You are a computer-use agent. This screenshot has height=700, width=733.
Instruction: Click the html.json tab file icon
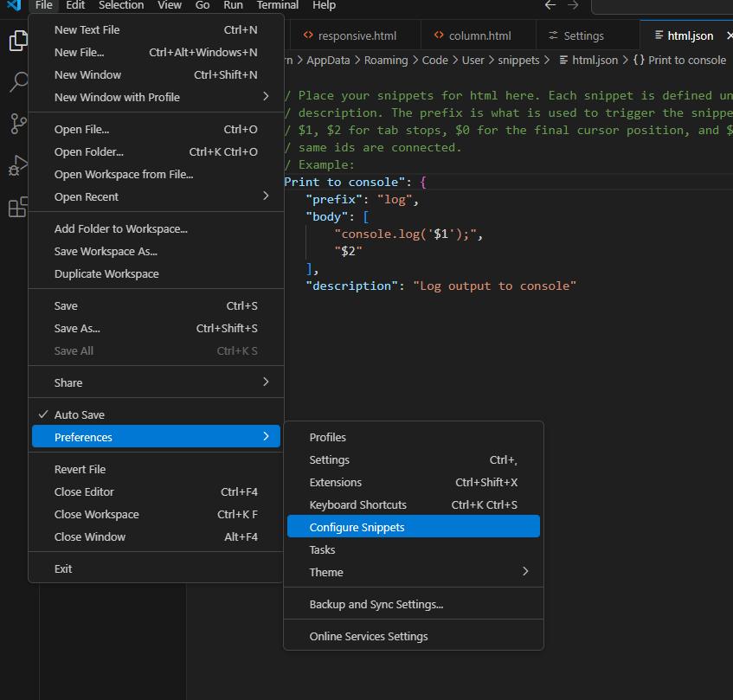(659, 35)
